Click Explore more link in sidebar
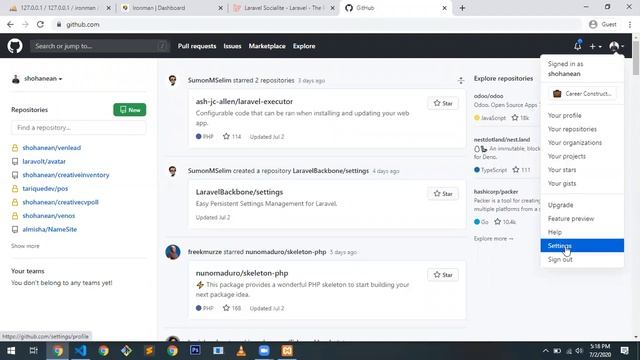Screen dimensions: 640x360 click(493, 238)
